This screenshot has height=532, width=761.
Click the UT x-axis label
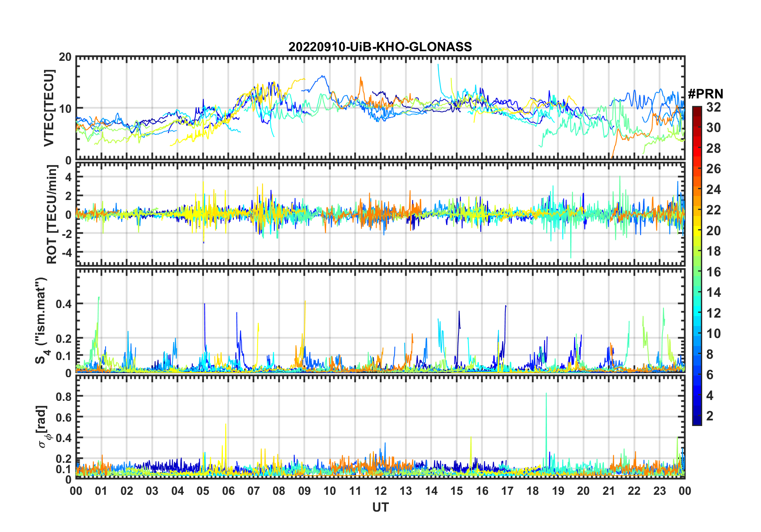tap(380, 508)
